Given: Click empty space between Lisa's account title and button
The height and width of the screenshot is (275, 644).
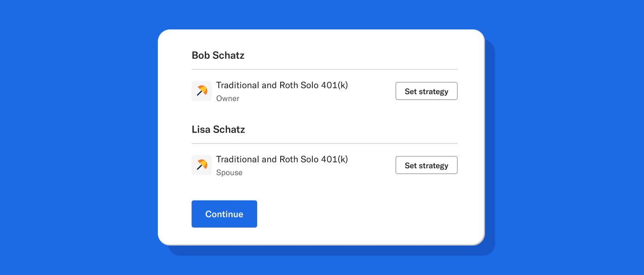Looking at the screenshot, I should (372, 165).
